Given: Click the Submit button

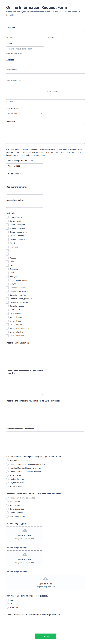Looking at the screenshot, I should point(45,636).
